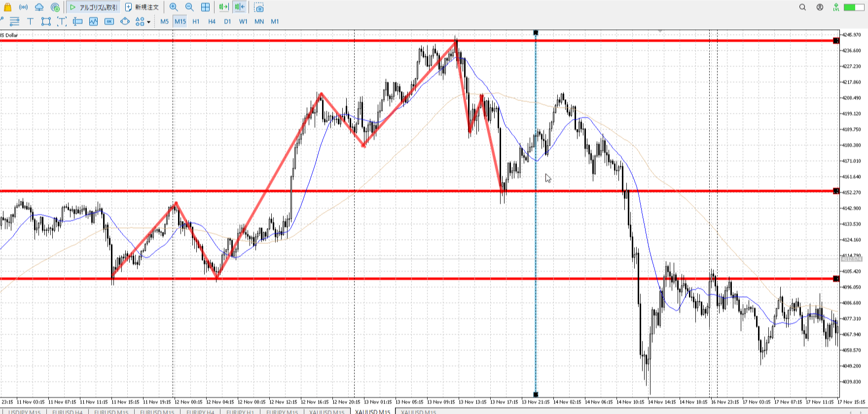Select the H4 timeframe button
The image size is (868, 414).
(x=212, y=21)
